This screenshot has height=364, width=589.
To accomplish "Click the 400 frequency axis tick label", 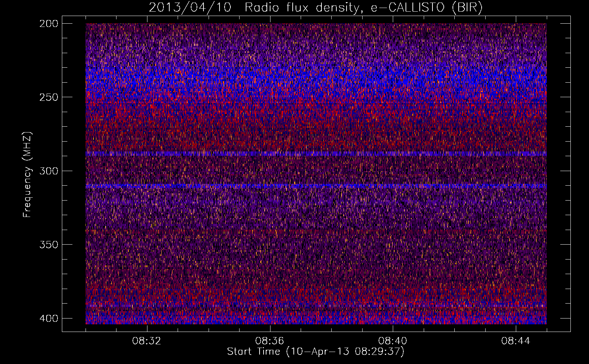I will [x=48, y=318].
